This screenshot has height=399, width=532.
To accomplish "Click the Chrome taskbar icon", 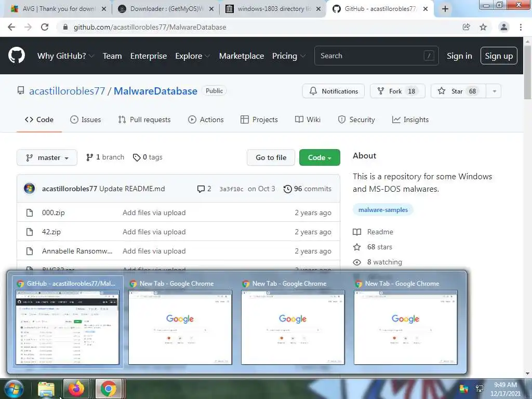I will tap(108, 389).
